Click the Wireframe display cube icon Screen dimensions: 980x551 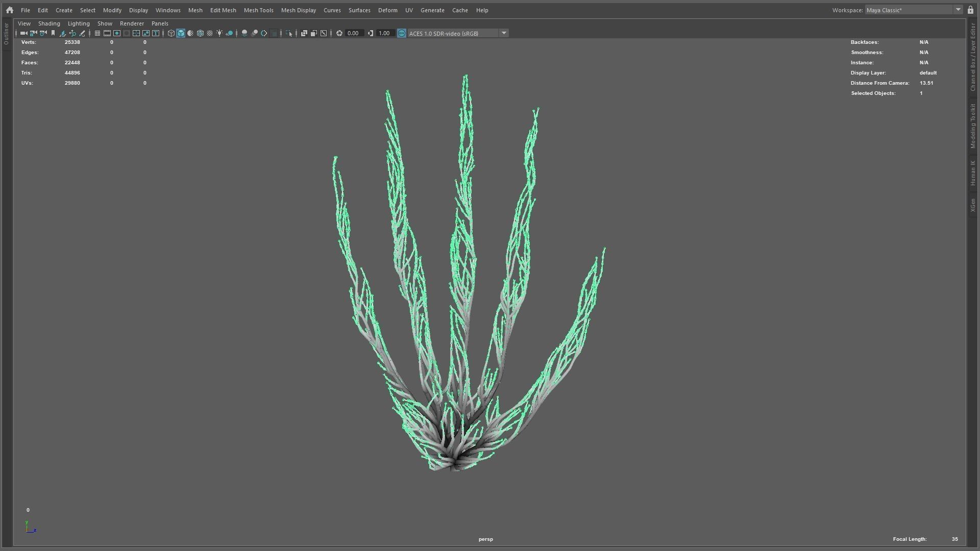(171, 33)
